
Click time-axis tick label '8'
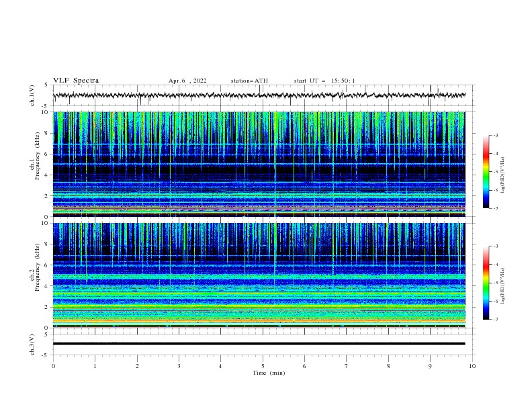pos(388,366)
